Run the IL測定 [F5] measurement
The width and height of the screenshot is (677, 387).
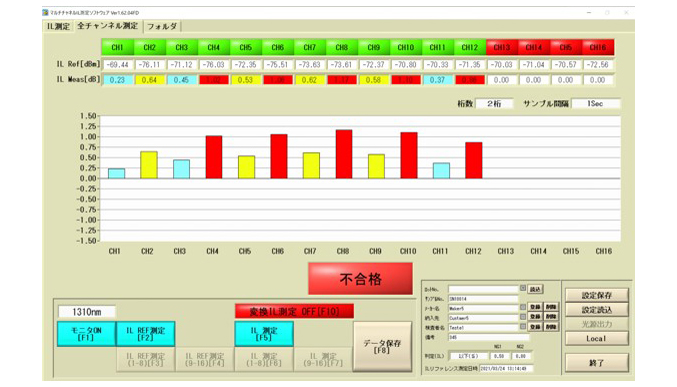click(x=264, y=333)
